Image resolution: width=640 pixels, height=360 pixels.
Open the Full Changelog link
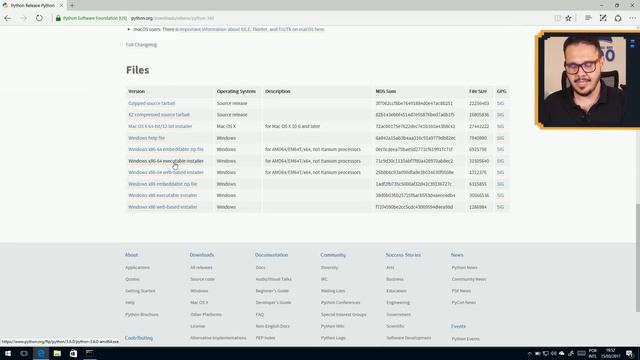pos(141,44)
